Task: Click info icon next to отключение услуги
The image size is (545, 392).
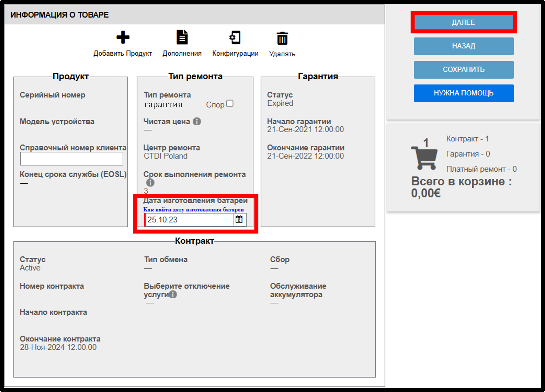Action: pos(173,294)
